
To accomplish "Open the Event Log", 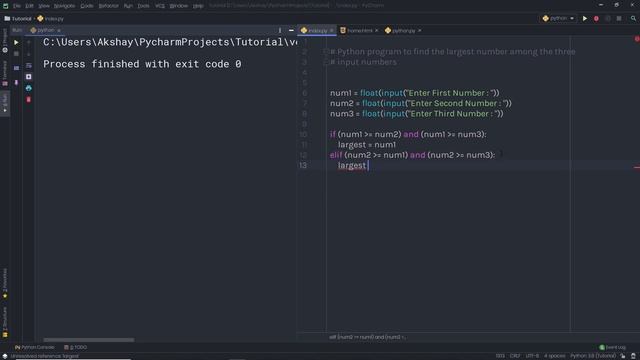I will (613, 347).
